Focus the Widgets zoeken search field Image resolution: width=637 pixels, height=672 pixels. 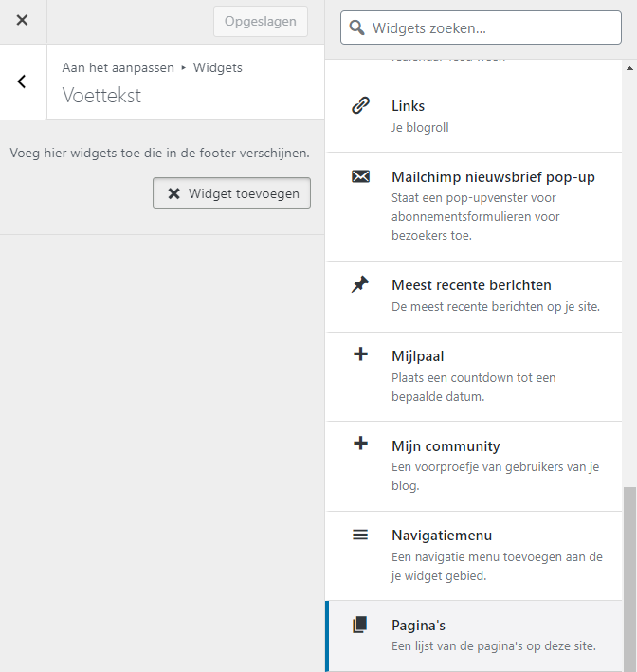481,27
